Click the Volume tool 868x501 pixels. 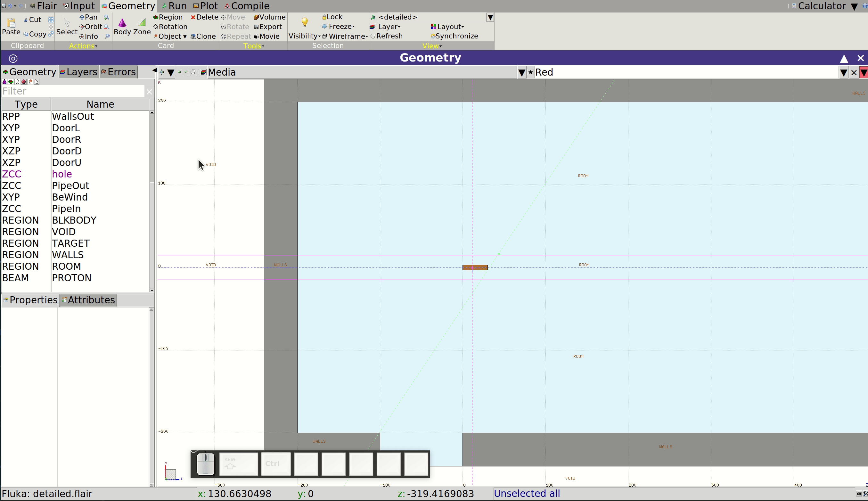coord(270,17)
